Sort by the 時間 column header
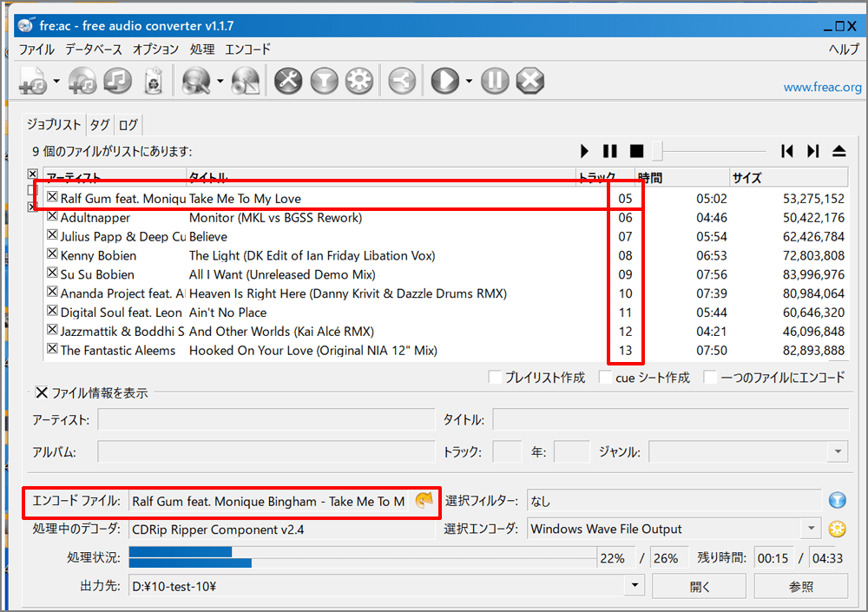 [681, 177]
